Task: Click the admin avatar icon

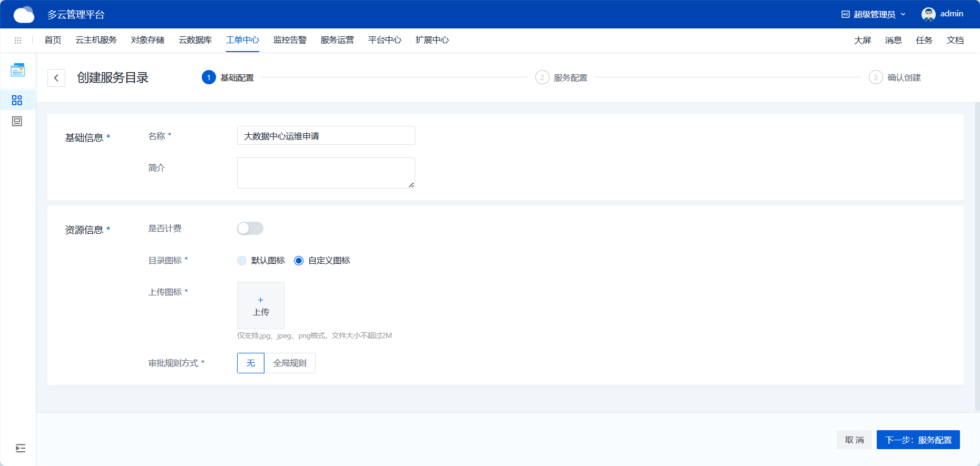Action: pos(928,14)
